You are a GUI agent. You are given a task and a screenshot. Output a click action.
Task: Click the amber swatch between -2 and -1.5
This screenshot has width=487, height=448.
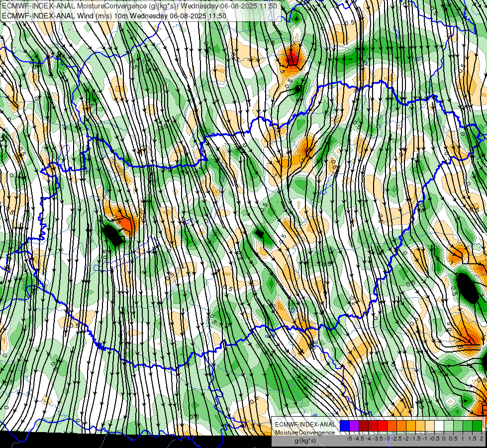[x=411, y=426]
